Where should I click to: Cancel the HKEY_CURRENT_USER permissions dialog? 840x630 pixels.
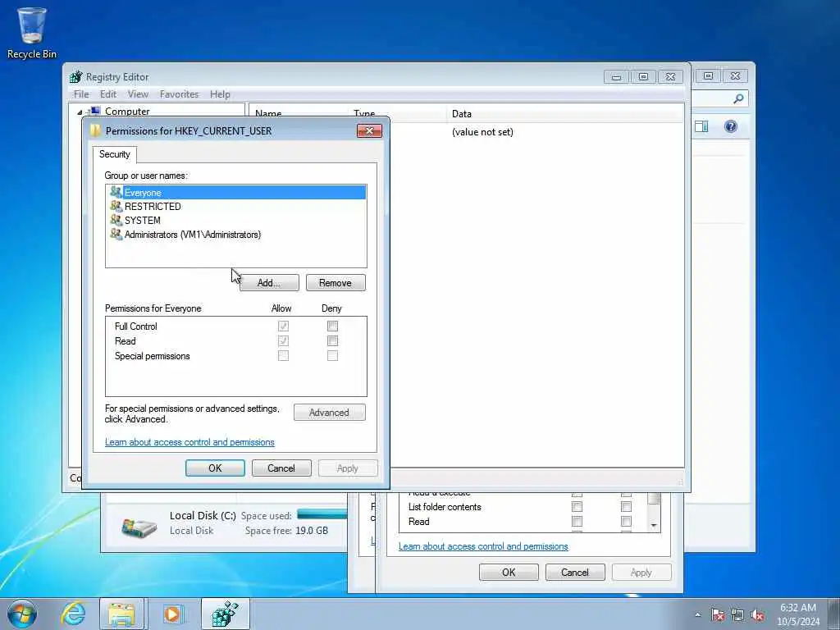click(x=281, y=468)
